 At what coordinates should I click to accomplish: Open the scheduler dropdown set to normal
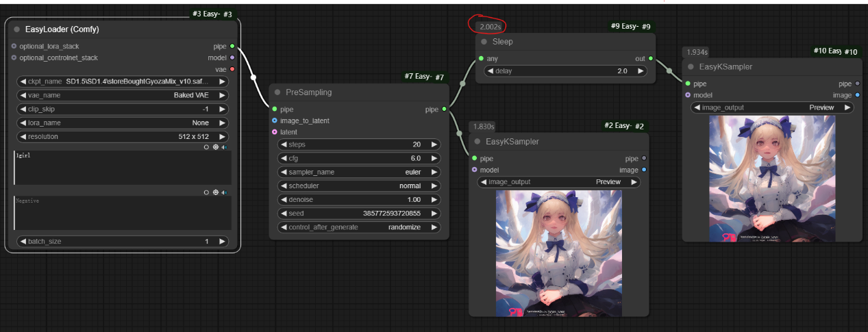click(359, 186)
